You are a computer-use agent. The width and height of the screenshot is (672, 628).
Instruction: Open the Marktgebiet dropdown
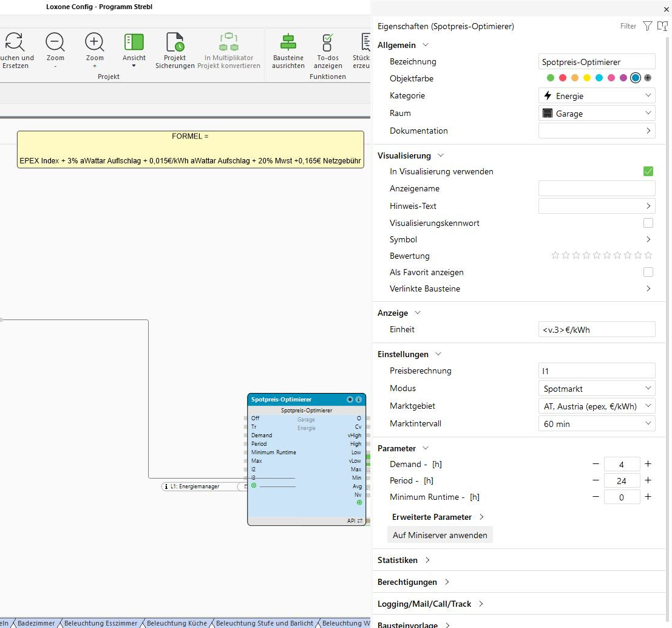[596, 406]
